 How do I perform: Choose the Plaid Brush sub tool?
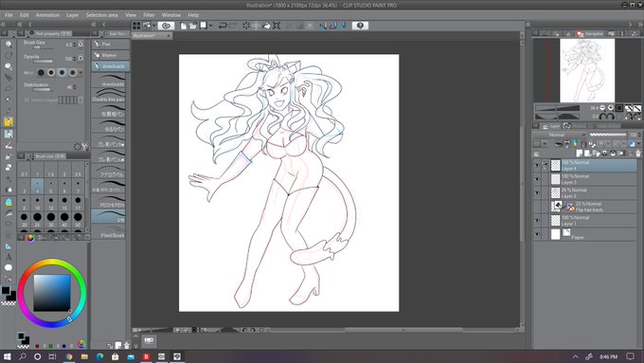point(108,232)
